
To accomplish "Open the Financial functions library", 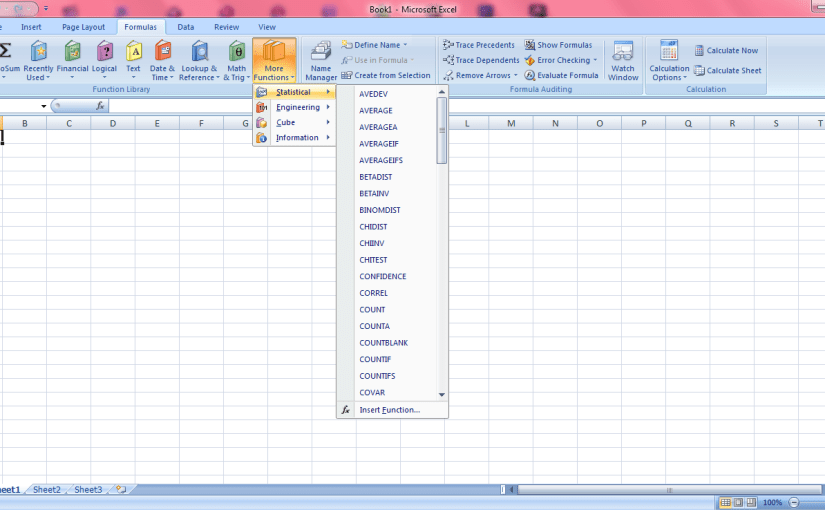I will (72, 58).
